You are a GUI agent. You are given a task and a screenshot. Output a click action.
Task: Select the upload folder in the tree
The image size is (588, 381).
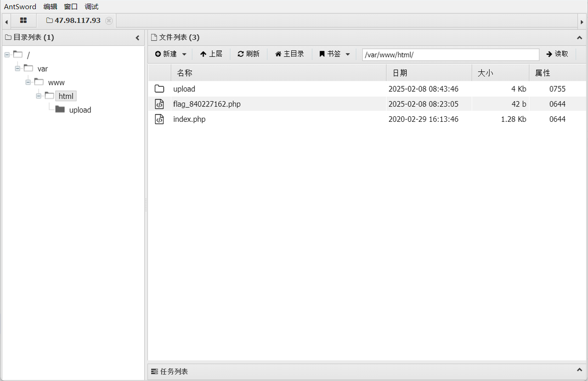[x=80, y=110]
